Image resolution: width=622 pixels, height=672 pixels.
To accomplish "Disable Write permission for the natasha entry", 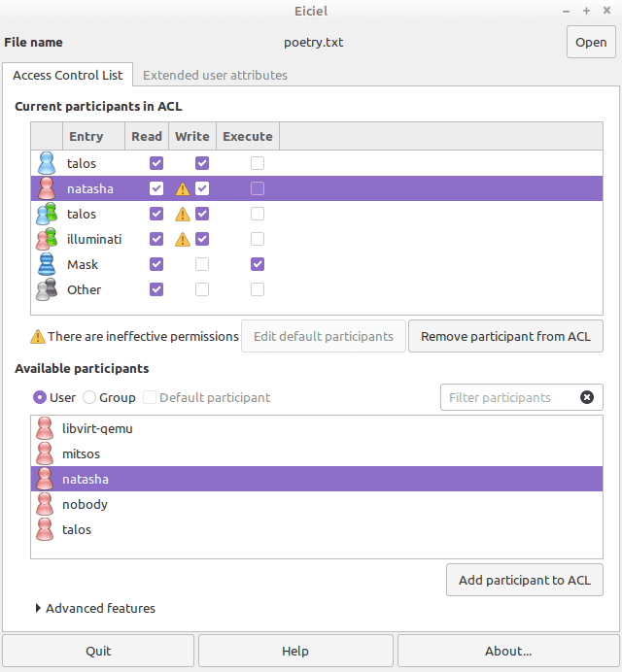I will pyautogui.click(x=202, y=188).
